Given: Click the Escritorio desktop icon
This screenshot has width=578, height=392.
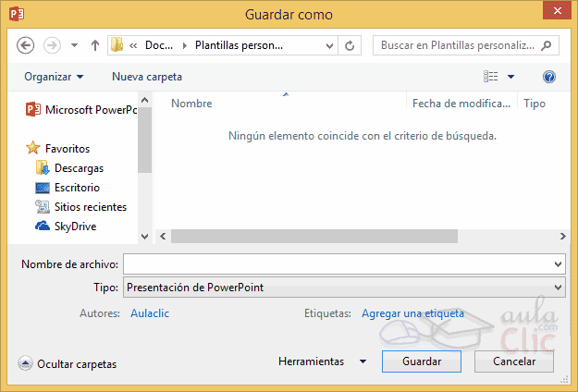Looking at the screenshot, I should pyautogui.click(x=43, y=188).
